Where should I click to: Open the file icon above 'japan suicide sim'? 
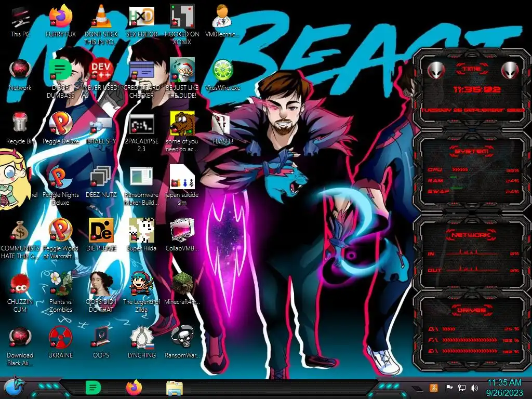(182, 177)
